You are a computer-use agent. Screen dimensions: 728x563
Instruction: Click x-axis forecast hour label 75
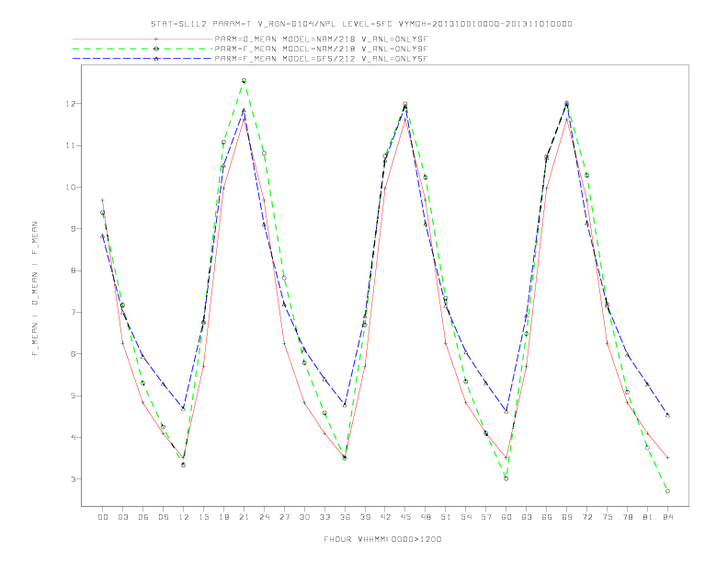tap(608, 517)
